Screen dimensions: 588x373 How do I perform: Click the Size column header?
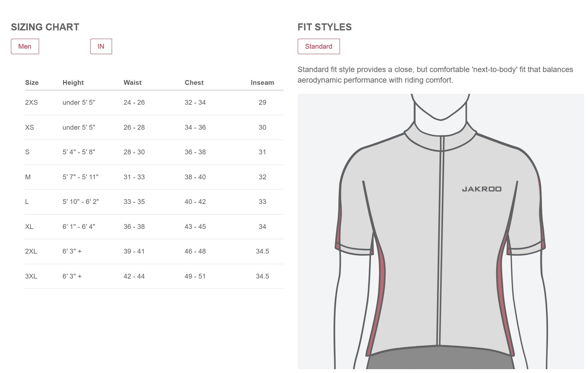(x=32, y=83)
